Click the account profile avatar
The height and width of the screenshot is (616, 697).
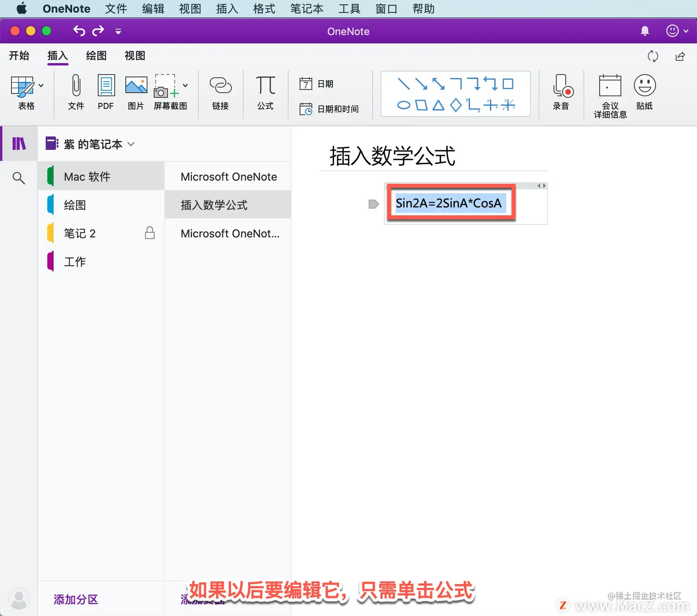pos(19,598)
